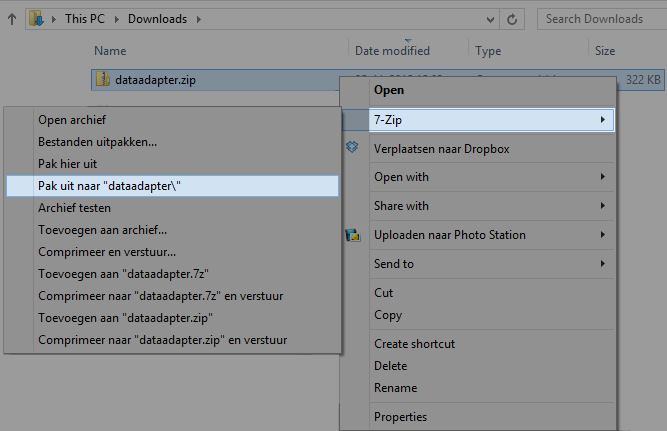Click the Search Downloads field
Viewport: 667px width, 431px height.
point(600,18)
